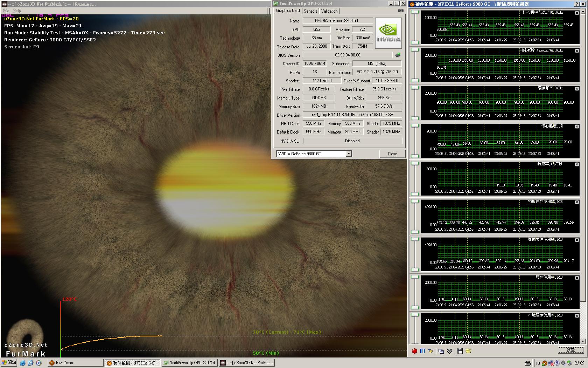The image size is (588, 368).
Task: Switch to the Validation tab in GPU-Z
Action: pyautogui.click(x=329, y=11)
